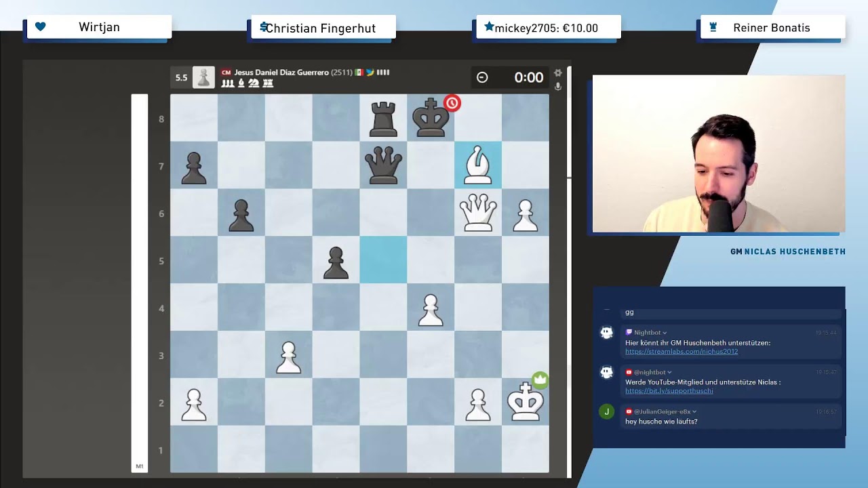Click the dollar icon in Christian Fingerhut banner
The height and width of the screenshot is (488, 868).
tap(264, 27)
